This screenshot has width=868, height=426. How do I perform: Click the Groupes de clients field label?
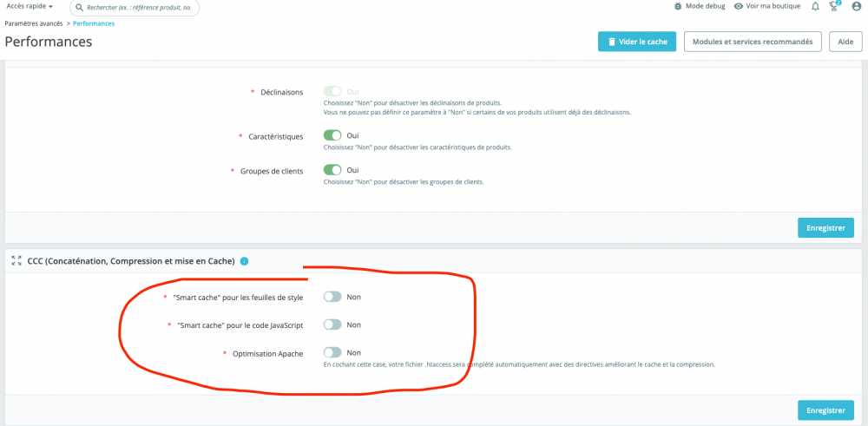coord(271,171)
